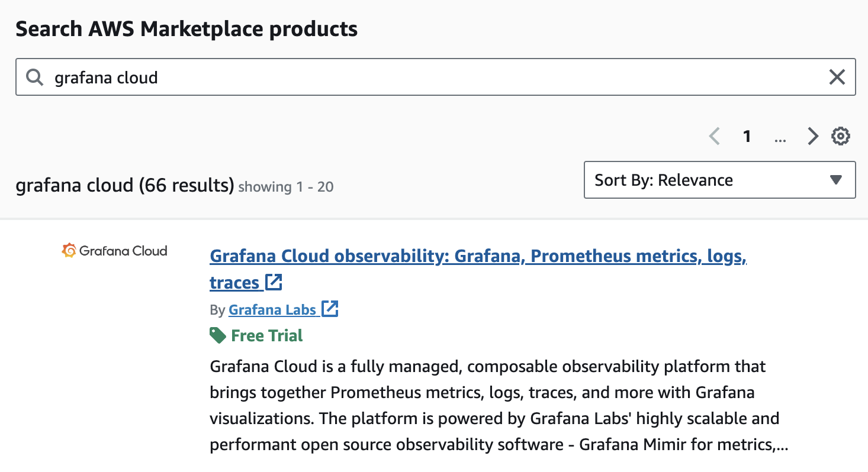The image size is (868, 472).
Task: Click external link icon beside Grafana Labs
Action: coord(330,309)
